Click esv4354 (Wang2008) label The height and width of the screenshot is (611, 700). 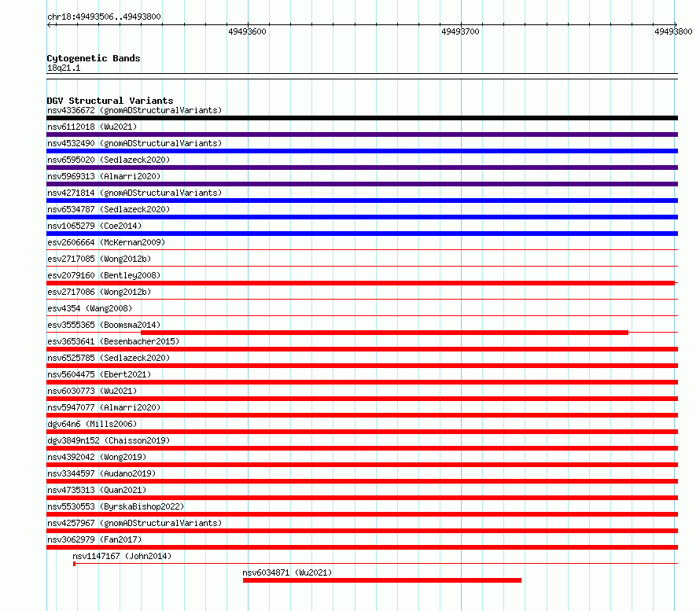pyautogui.click(x=90, y=308)
